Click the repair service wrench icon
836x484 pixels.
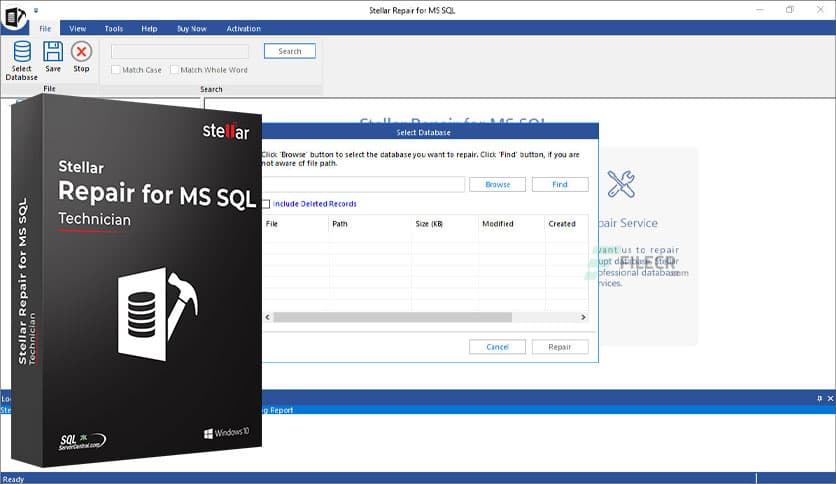pyautogui.click(x=621, y=184)
